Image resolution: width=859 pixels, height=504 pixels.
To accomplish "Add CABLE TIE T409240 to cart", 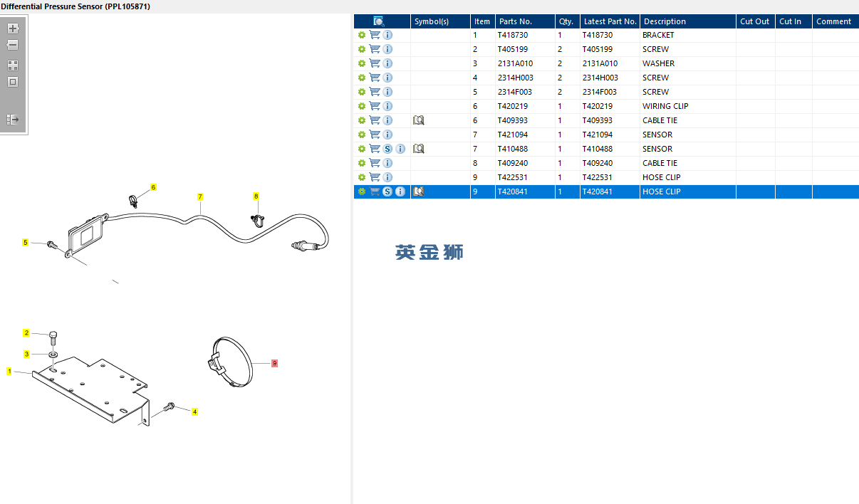I will tap(375, 163).
